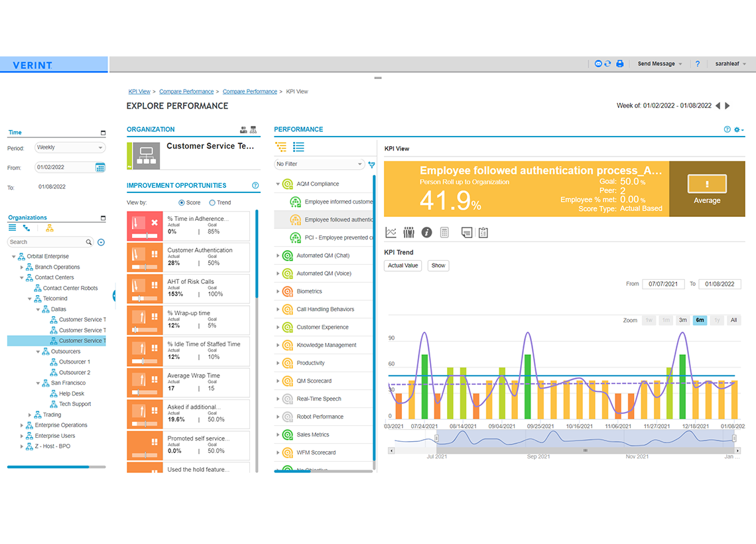
Task: Open the Weekly period dropdown
Action: 70,147
